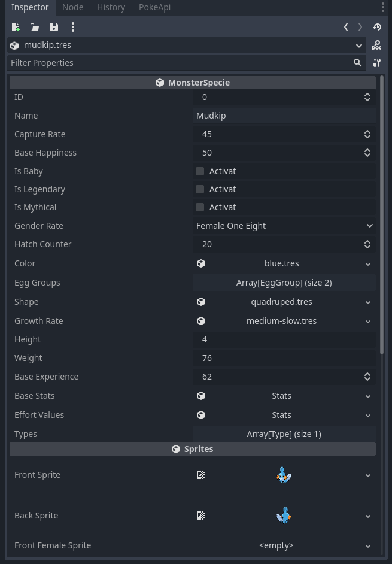The height and width of the screenshot is (564, 392).
Task: Load an existing resource from disk
Action: (35, 27)
